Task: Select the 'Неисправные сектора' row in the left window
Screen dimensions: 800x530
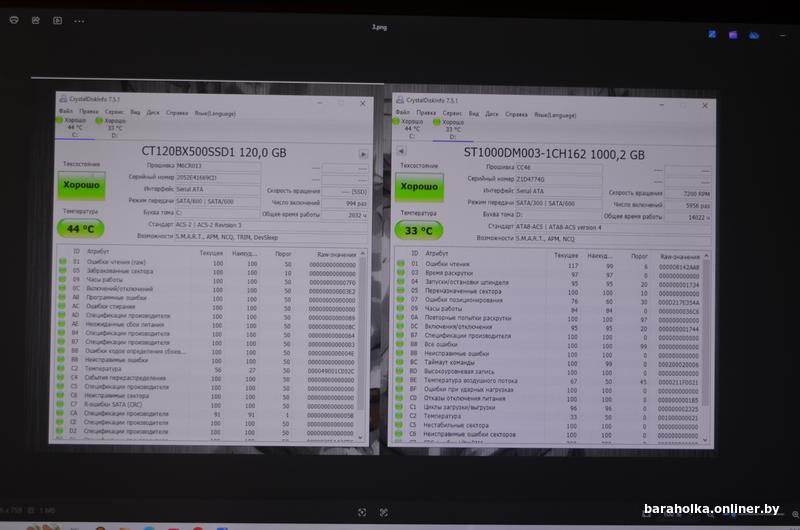Action: point(206,395)
